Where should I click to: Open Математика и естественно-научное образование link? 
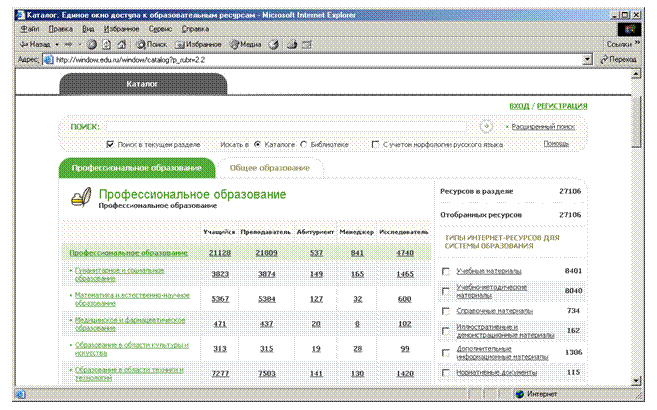tap(132, 299)
